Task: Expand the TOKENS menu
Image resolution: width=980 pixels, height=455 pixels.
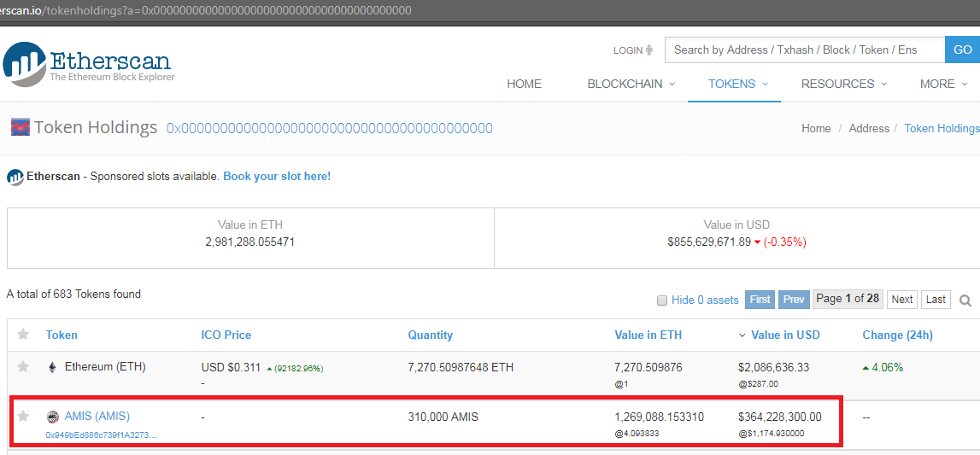Action: pyautogui.click(x=738, y=84)
